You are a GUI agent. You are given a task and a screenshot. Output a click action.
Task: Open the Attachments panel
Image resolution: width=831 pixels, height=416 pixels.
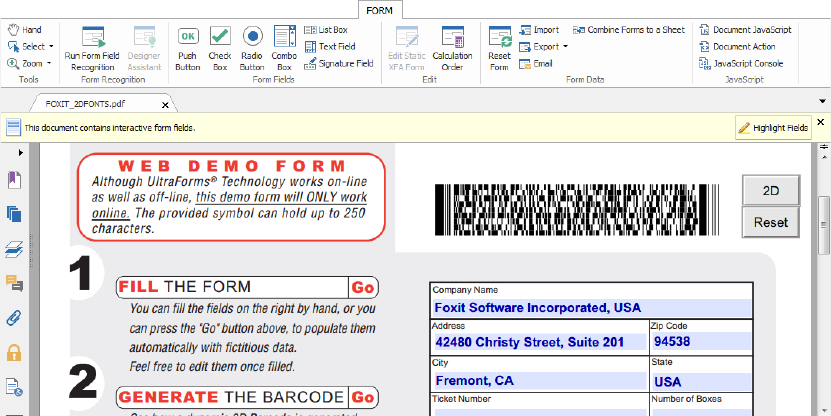[14, 318]
